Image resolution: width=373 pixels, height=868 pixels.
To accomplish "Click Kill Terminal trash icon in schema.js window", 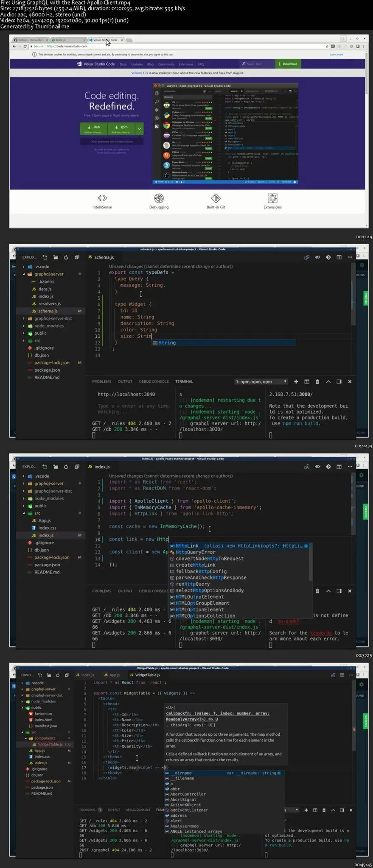I will [317, 381].
